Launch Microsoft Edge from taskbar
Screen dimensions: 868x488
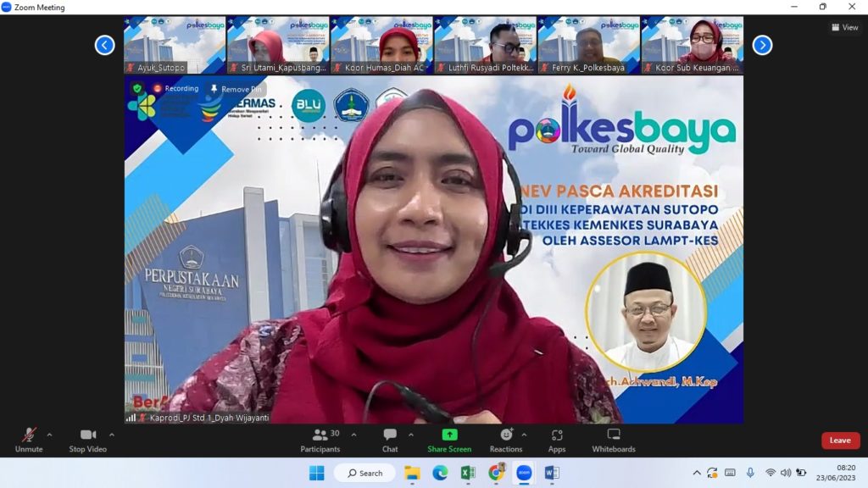[440, 473]
